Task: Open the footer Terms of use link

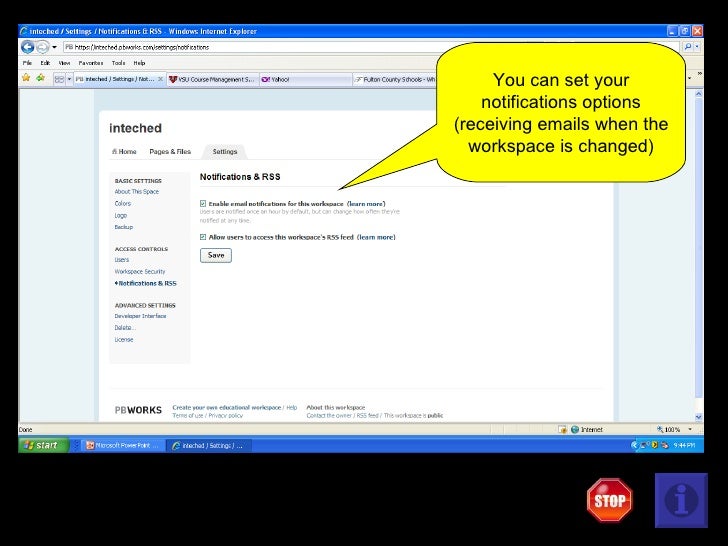Action: pyautogui.click(x=188, y=416)
